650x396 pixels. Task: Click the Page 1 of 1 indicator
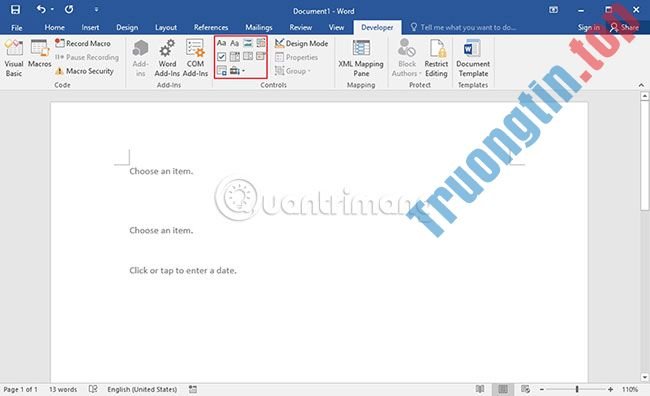[20, 389]
